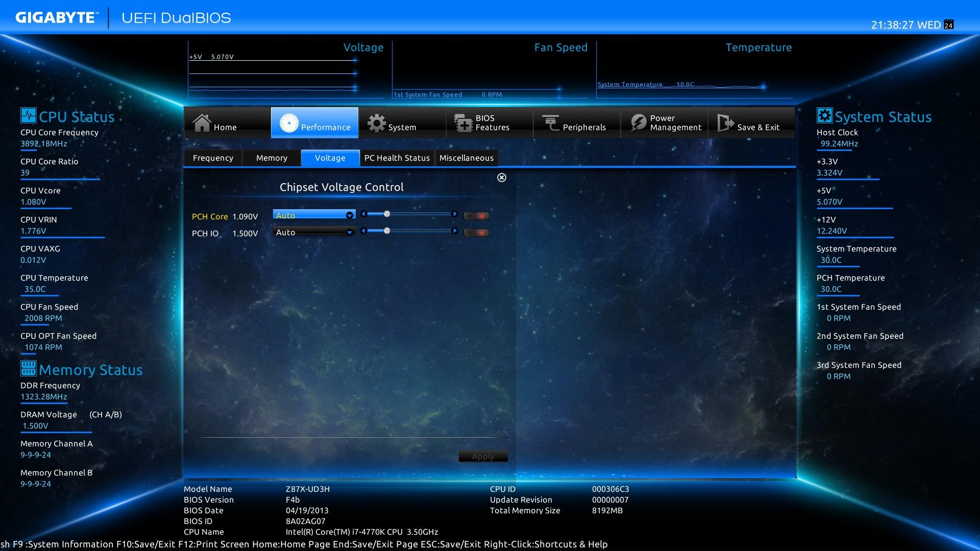Click the CPU VRIN value 1.776V
This screenshot has height=551, width=980.
point(33,231)
